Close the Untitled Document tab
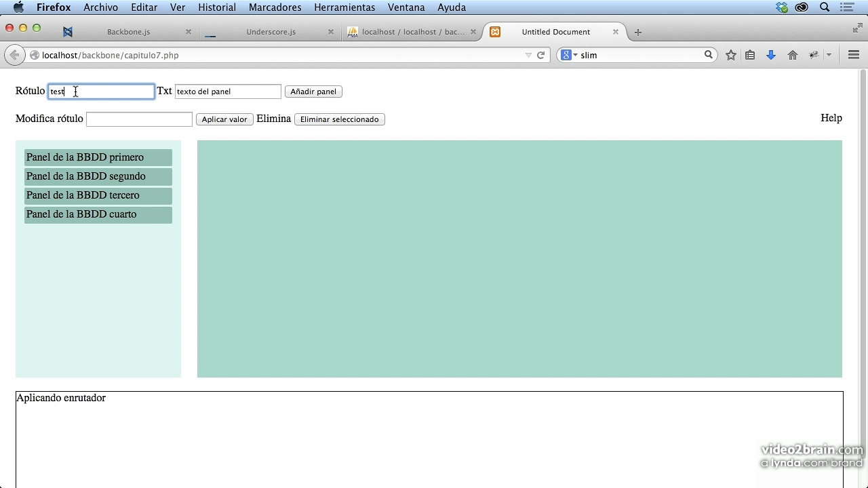 click(616, 32)
